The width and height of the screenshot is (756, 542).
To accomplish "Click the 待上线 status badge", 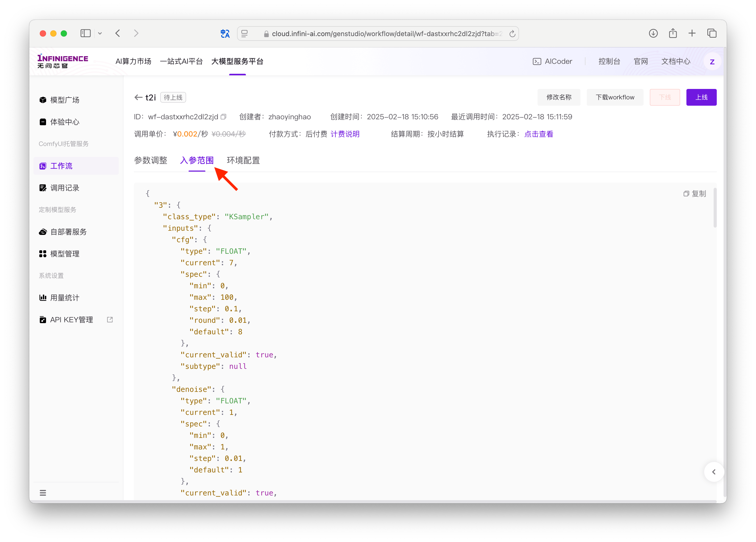I will [173, 97].
